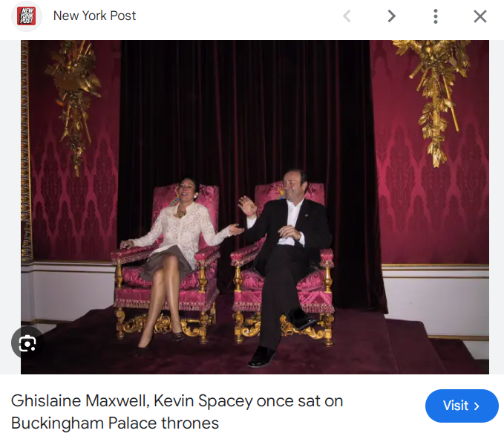Open the three-dot more options menu
The width and height of the screenshot is (504, 439).
[x=436, y=16]
